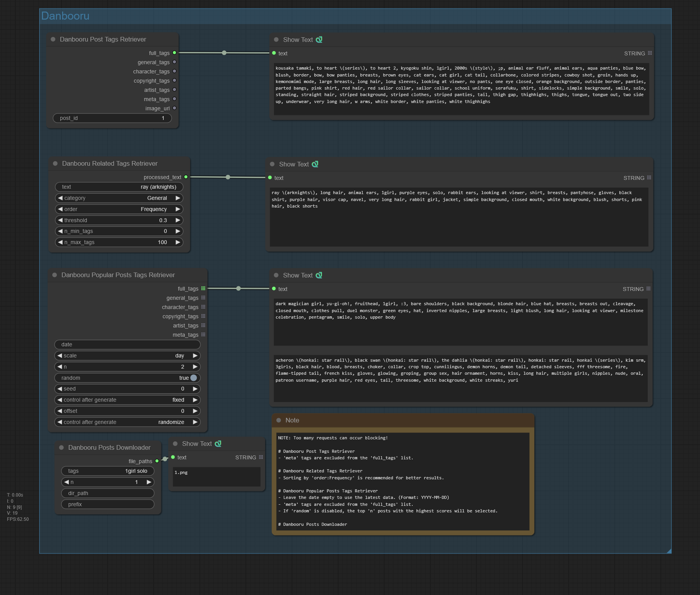Select next order option after Frequency

[x=178, y=209]
